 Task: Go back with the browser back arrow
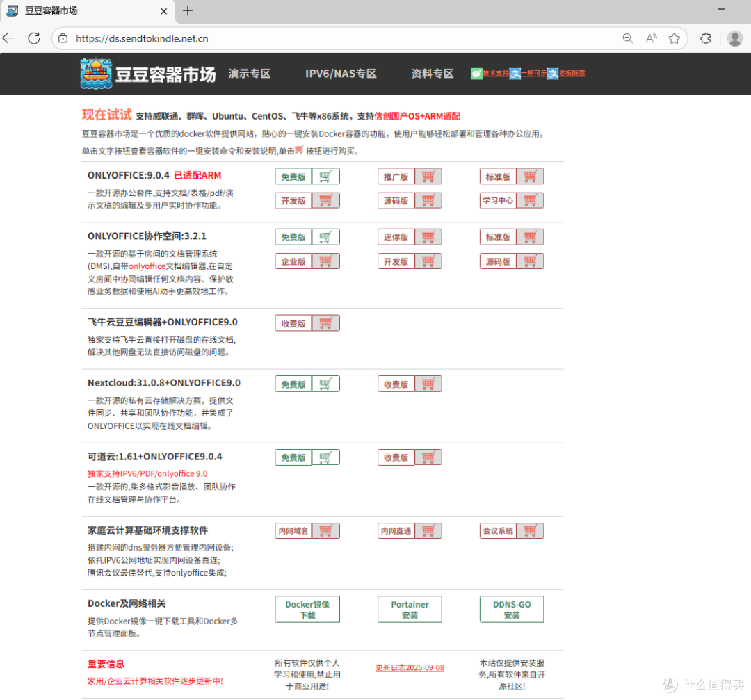(x=8, y=38)
